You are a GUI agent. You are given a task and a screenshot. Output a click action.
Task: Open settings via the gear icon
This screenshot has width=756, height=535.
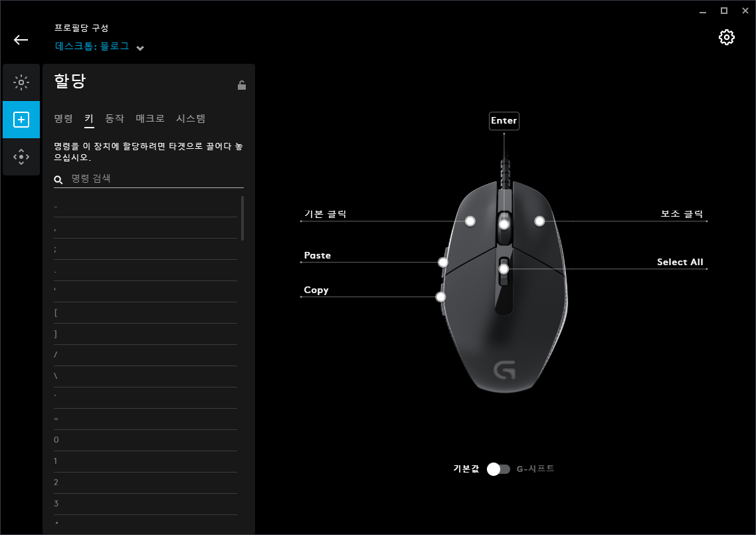tap(726, 37)
